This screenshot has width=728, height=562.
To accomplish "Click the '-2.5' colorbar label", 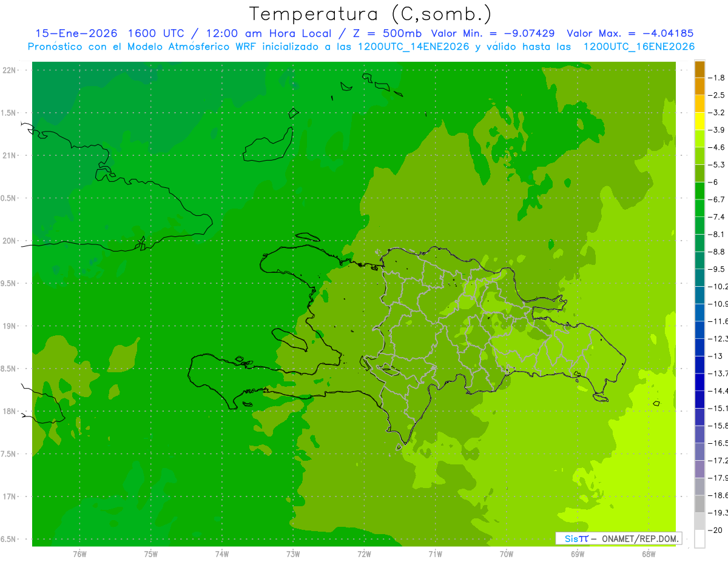I will click(717, 95).
